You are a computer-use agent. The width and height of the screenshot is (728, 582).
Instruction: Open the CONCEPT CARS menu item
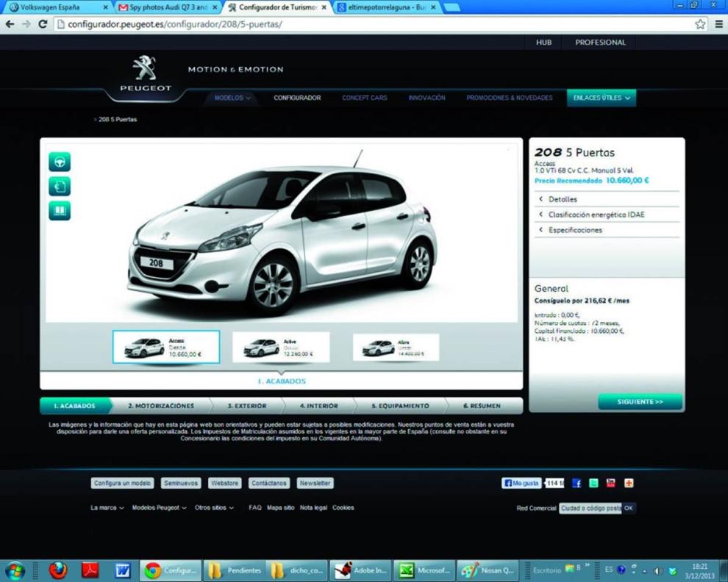click(x=365, y=98)
